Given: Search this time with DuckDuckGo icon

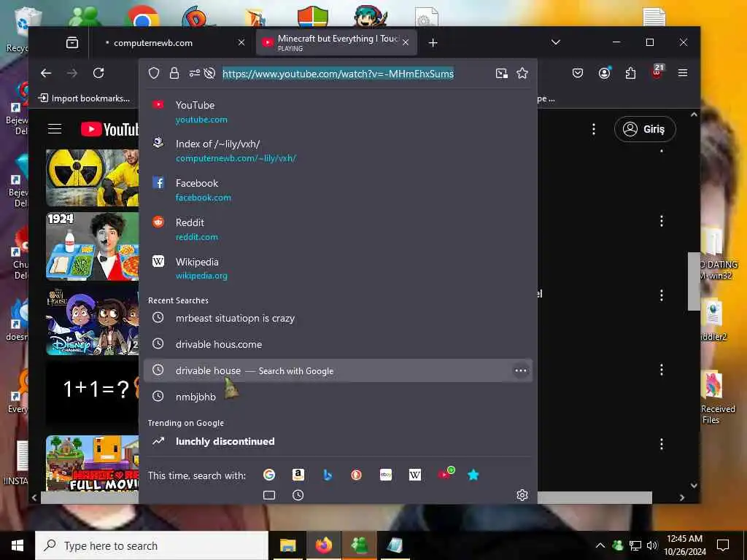Looking at the screenshot, I should [356, 475].
